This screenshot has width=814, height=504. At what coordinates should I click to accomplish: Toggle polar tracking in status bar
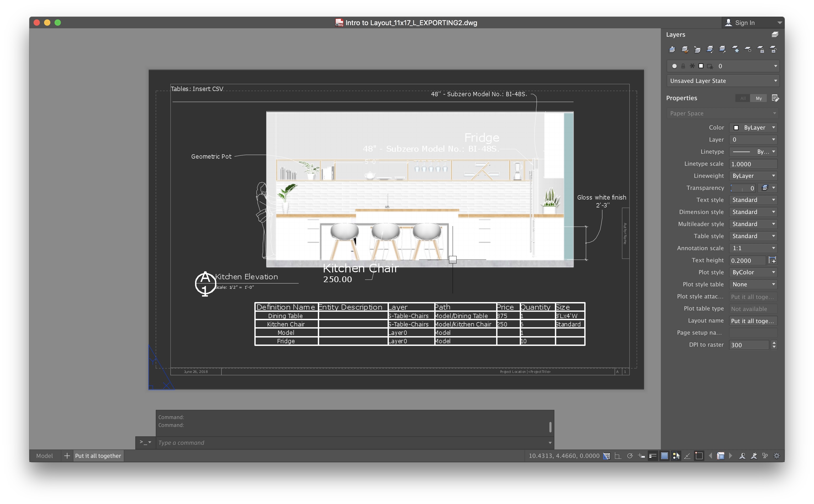point(630,456)
